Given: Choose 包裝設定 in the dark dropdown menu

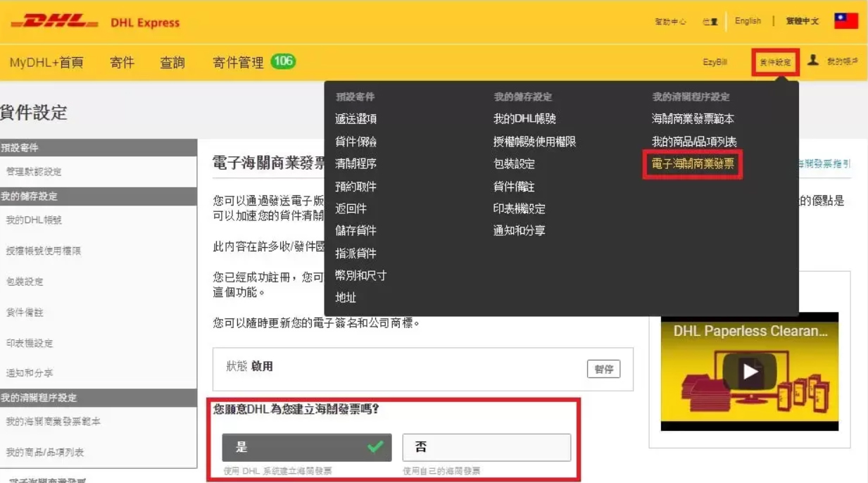Looking at the screenshot, I should tap(514, 164).
